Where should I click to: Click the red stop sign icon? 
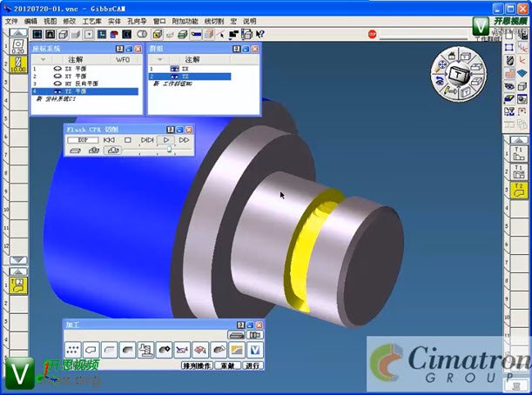pyautogui.click(x=372, y=34)
